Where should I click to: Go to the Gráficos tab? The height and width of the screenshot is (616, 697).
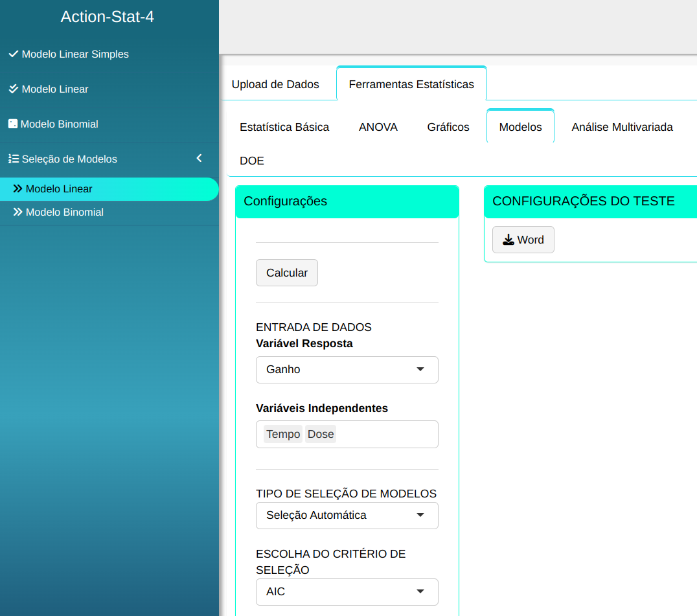[448, 127]
